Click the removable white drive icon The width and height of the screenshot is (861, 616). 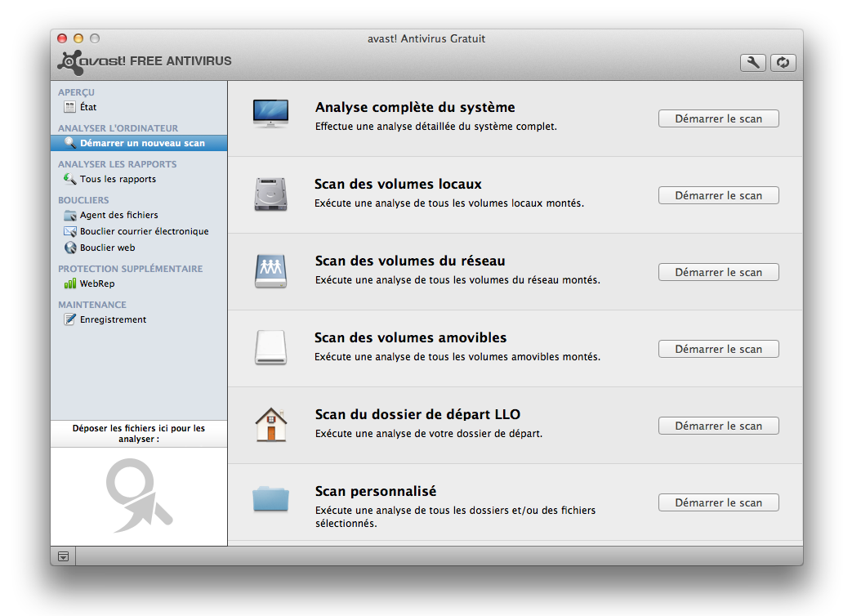point(270,347)
